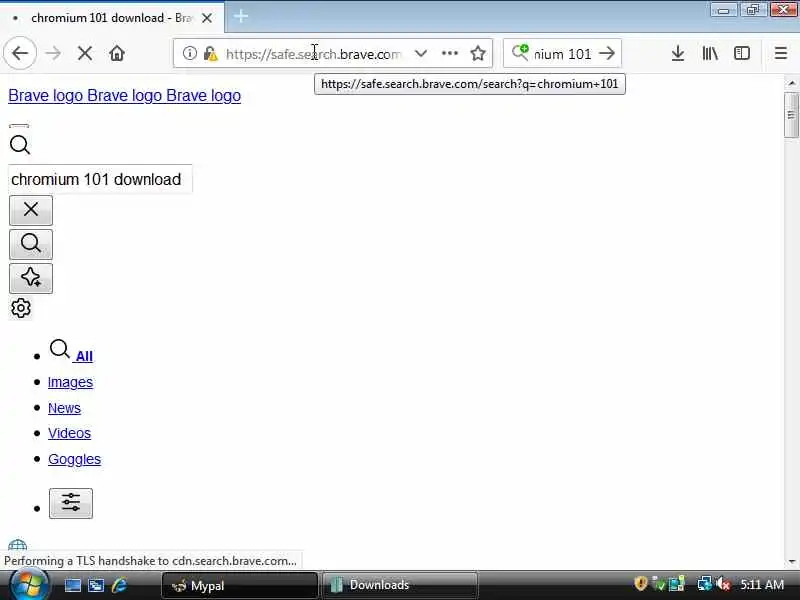The width and height of the screenshot is (800, 600).
Task: Select the All results tab
Action: coord(71,352)
